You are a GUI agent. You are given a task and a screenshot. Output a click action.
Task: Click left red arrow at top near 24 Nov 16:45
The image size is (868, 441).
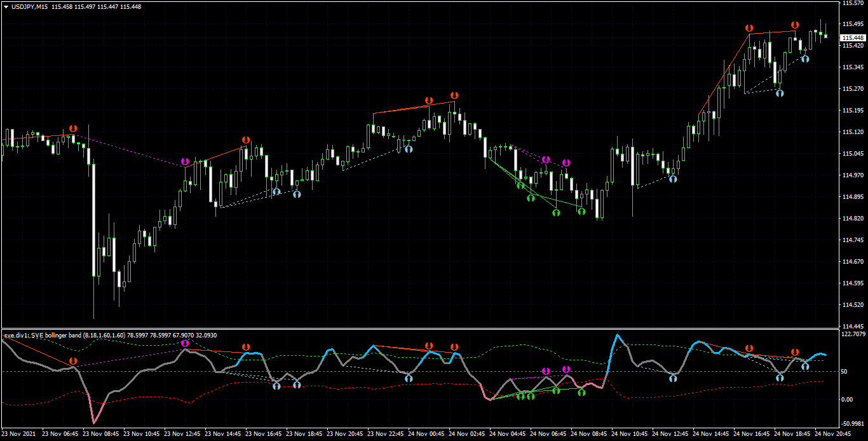(749, 29)
